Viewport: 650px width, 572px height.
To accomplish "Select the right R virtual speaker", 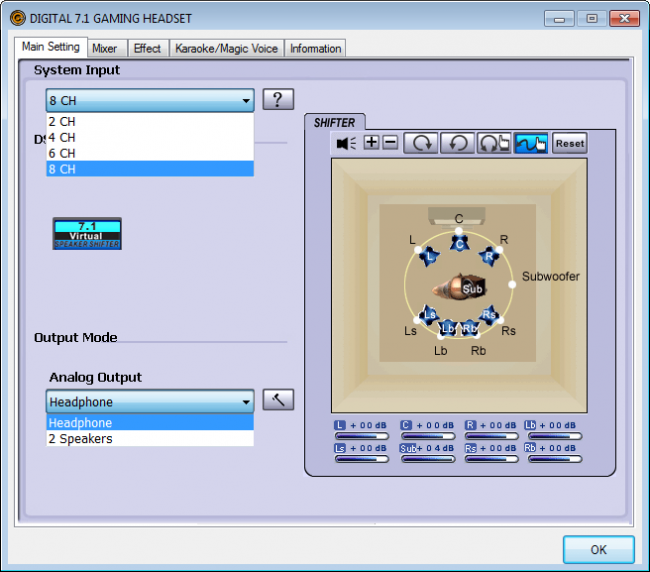I will (489, 256).
